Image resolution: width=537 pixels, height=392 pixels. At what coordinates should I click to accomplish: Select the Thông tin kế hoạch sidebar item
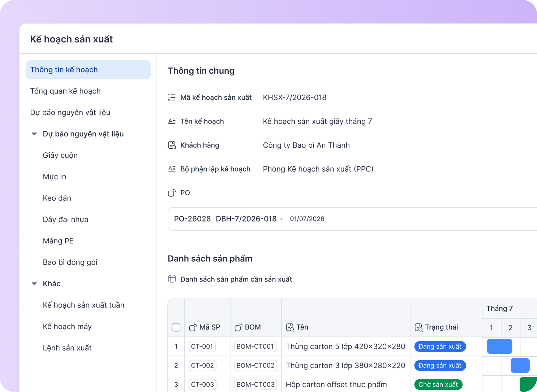tap(88, 70)
